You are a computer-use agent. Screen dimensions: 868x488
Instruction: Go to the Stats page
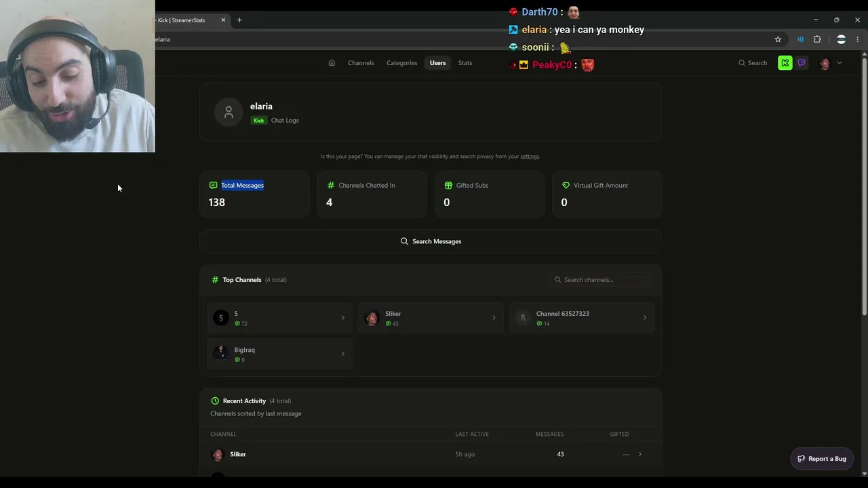pos(465,63)
